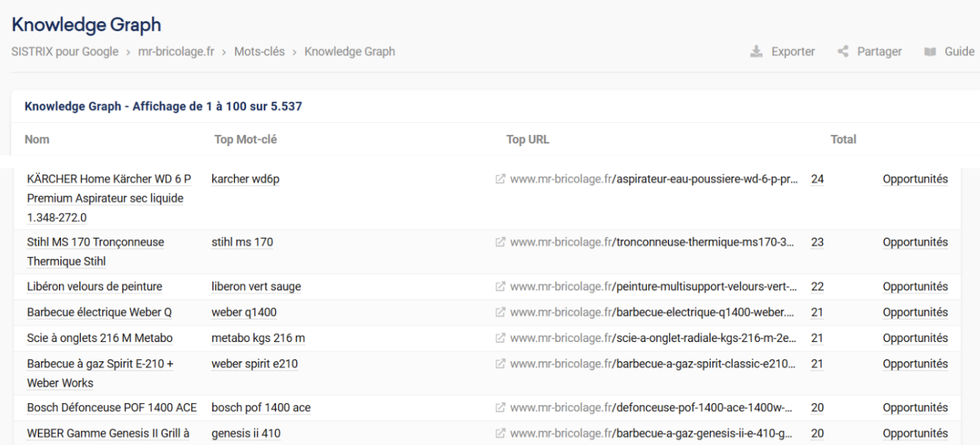980x445 pixels.
Task: Click total count 24 for Kärcher WD 6 P
Action: click(817, 180)
